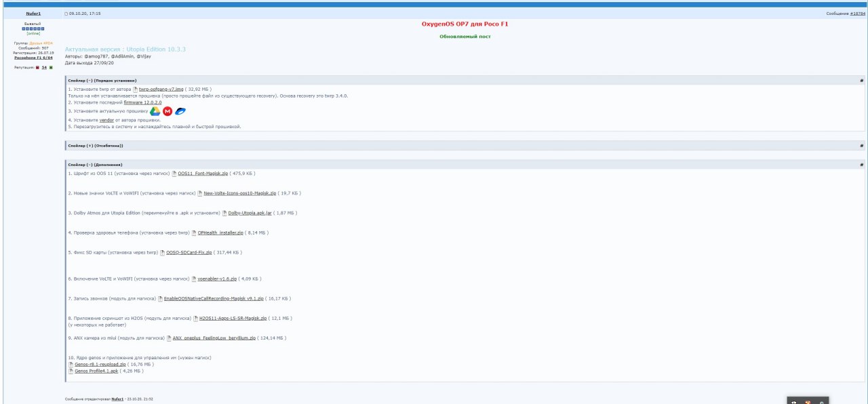The height and width of the screenshot is (404, 868).
Task: Download twrp-oofgang-v7.img file
Action: pyautogui.click(x=161, y=89)
